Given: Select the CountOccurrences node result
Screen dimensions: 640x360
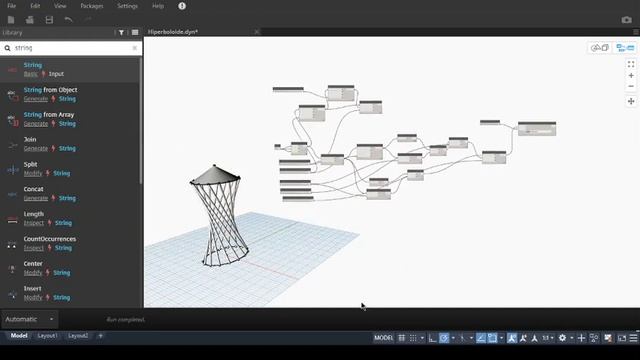Looking at the screenshot, I should coord(70,244).
